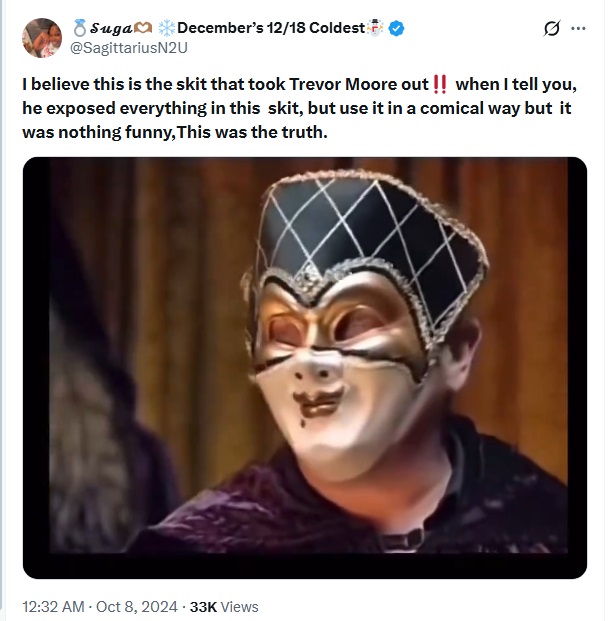Open the 12:32 AM timestamp link
Viewport: 611px width, 621px height.
point(53,606)
